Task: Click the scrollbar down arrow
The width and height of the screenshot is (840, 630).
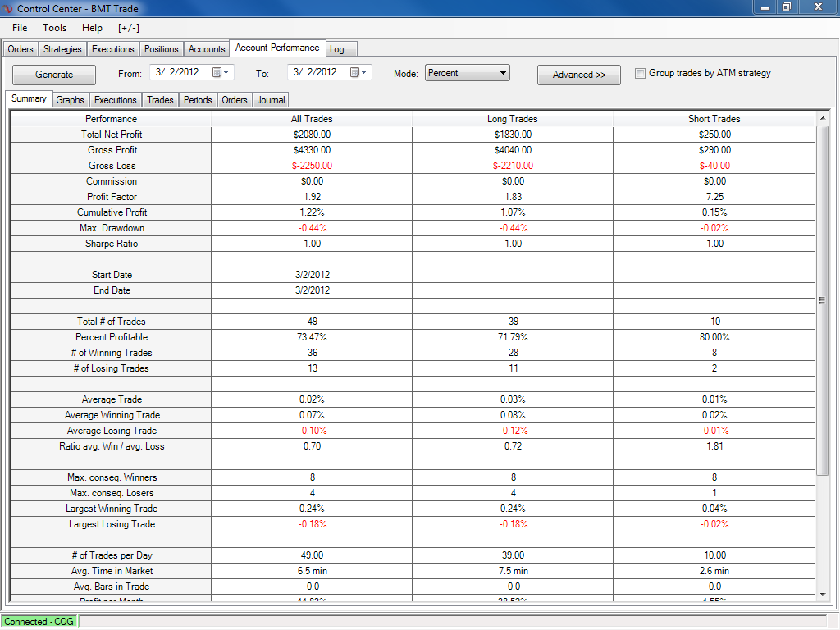Action: point(822,594)
